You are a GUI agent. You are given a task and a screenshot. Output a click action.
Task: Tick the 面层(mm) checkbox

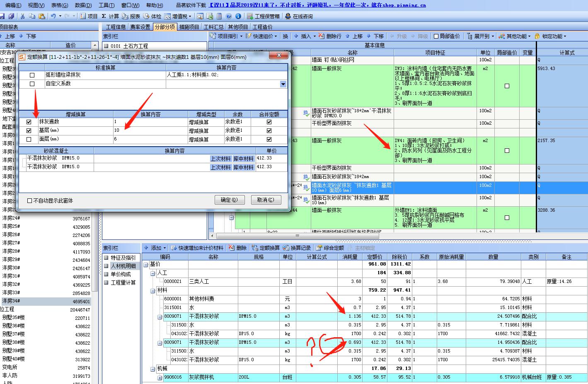(29, 140)
